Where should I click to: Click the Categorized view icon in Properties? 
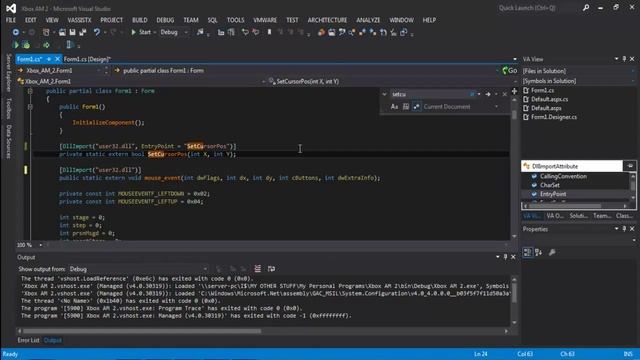tap(527, 253)
